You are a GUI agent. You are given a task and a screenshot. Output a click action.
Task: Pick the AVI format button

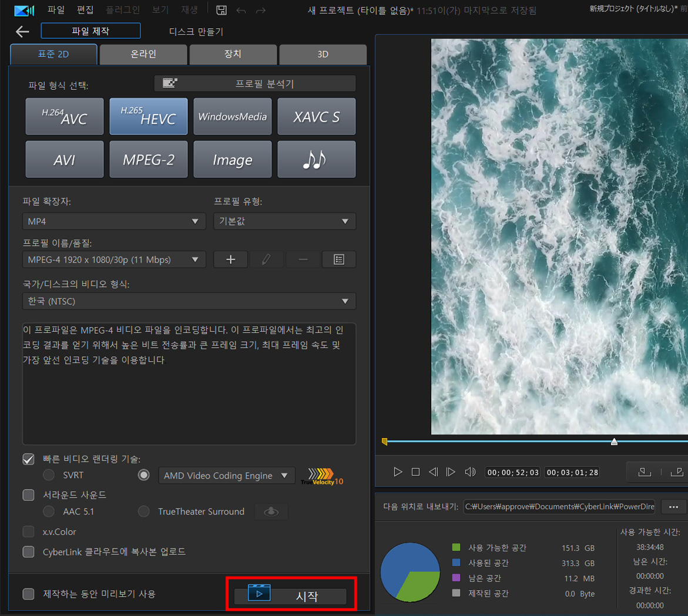click(x=65, y=159)
